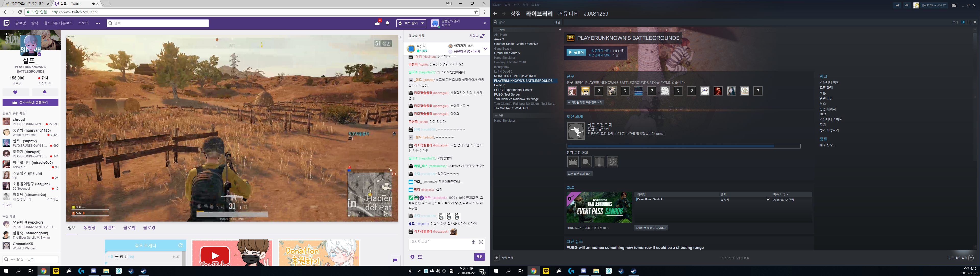Click 정기구독권 선물하기 button on Twitch
Screen dimensions: 980x276
click(x=30, y=102)
